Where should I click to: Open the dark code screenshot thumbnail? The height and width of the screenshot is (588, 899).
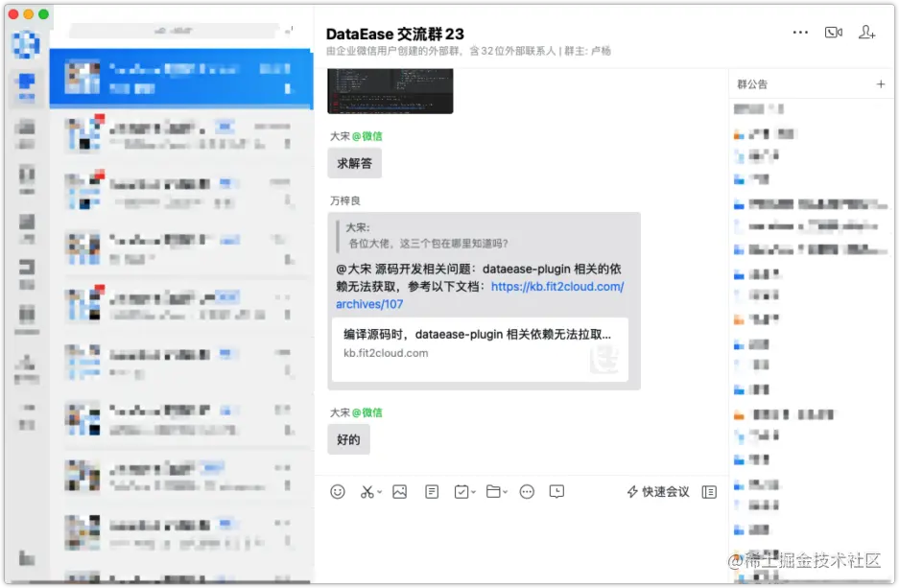390,90
